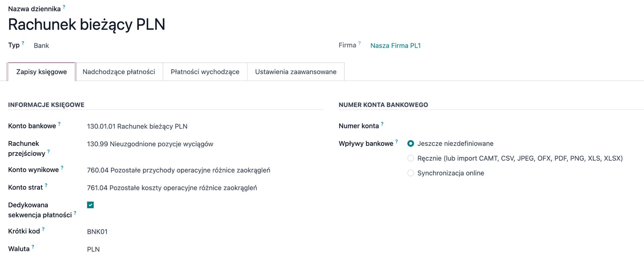This screenshot has height=264, width=644.
Task: Click help icon next to Krótki kod
Action: [43, 229]
